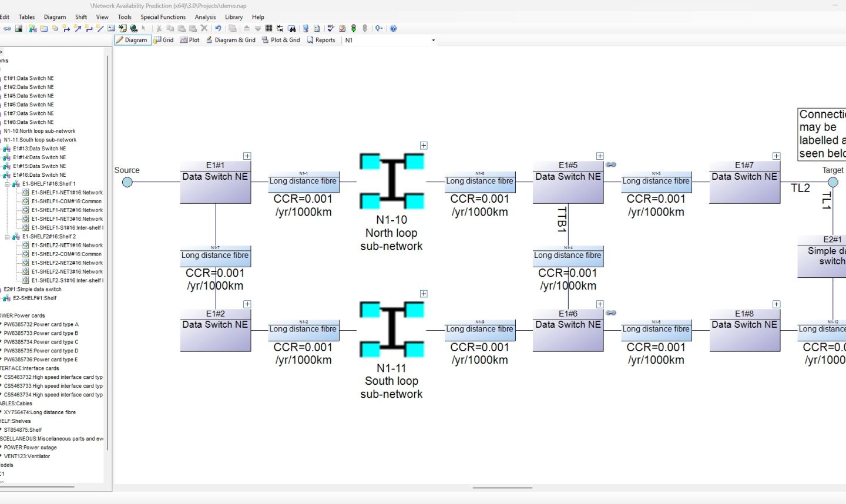This screenshot has height=504, width=846.
Task: Click the chain-link icon at toolbar start
Action: [x=7, y=28]
